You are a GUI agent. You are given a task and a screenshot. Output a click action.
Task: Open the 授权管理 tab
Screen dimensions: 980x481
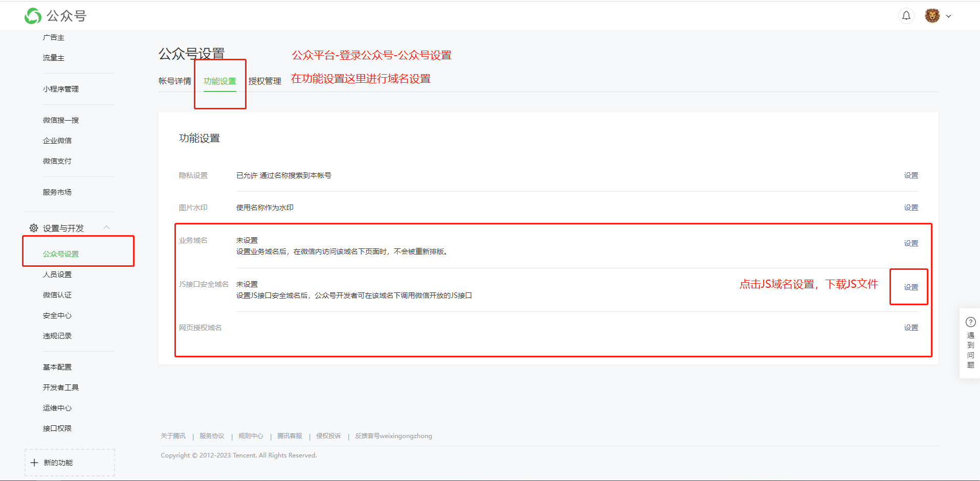pos(264,81)
